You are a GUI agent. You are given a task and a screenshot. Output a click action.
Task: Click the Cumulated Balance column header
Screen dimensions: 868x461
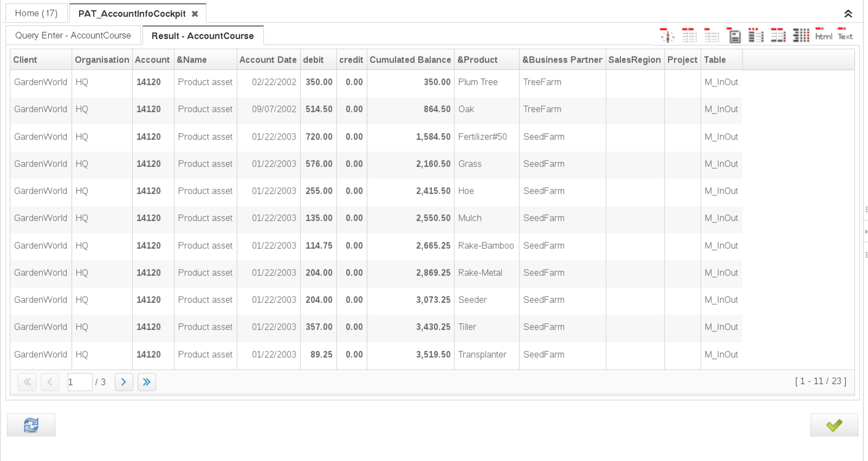click(410, 60)
